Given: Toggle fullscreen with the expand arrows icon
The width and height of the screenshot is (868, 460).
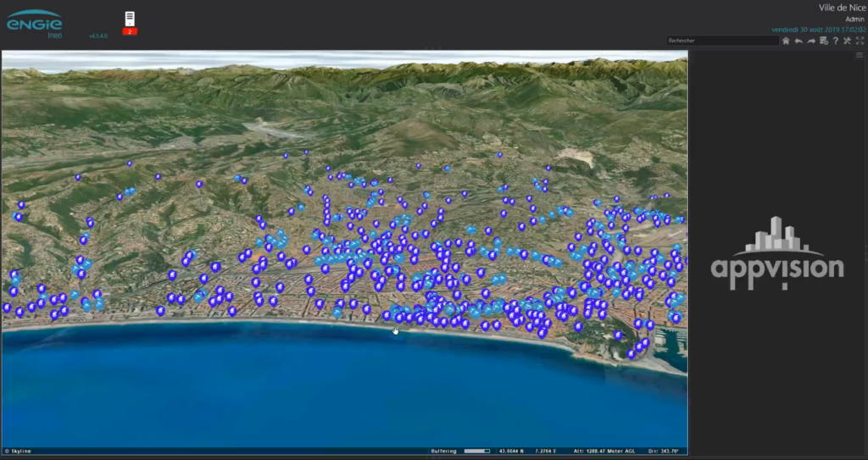Looking at the screenshot, I should pyautogui.click(x=859, y=41).
